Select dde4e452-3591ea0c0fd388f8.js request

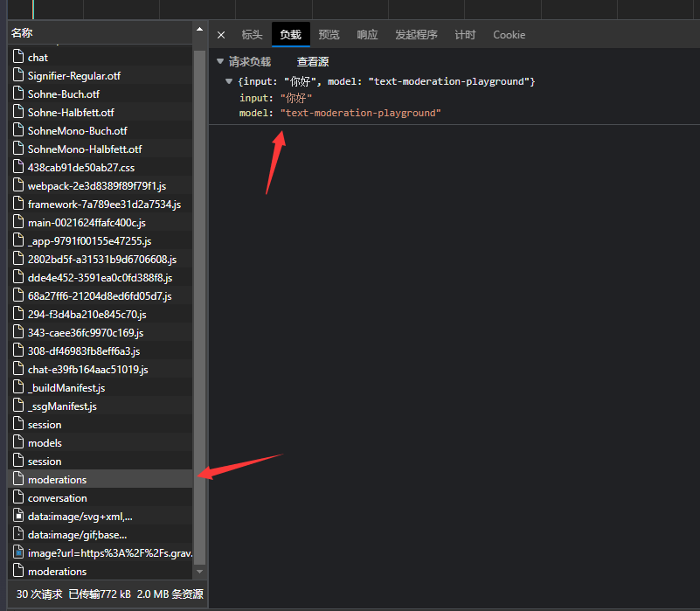(100, 277)
